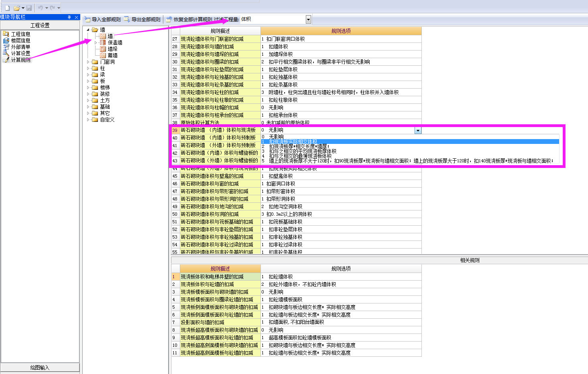Screen dimensions: 588x374
Task: Click 恢复全部计算规则 button
Action: click(x=189, y=19)
